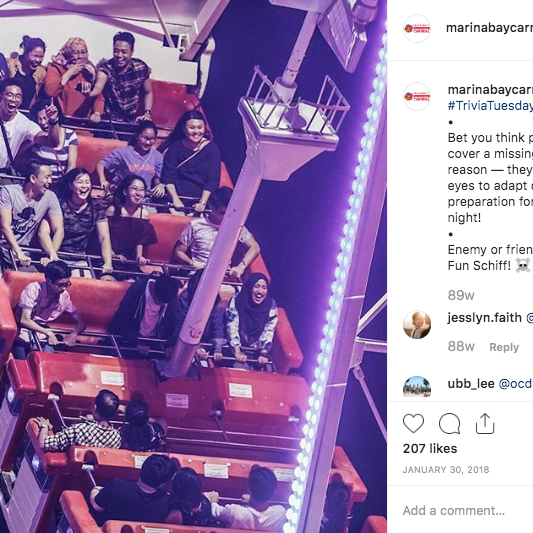The width and height of the screenshot is (533, 533).
Task: Like the post with the heart icon
Action: click(x=413, y=424)
